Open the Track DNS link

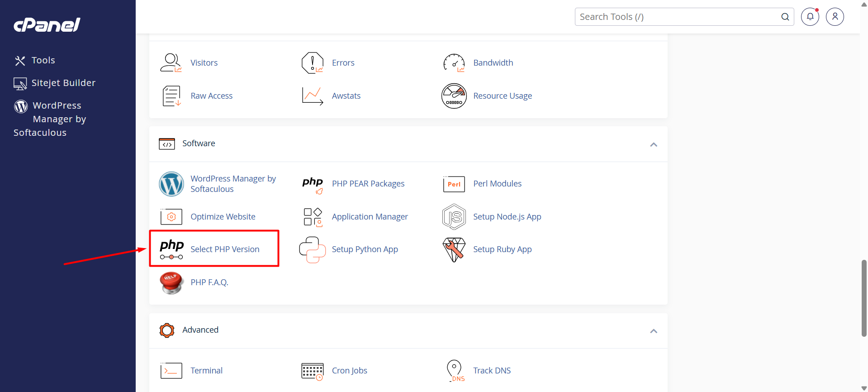click(x=492, y=371)
